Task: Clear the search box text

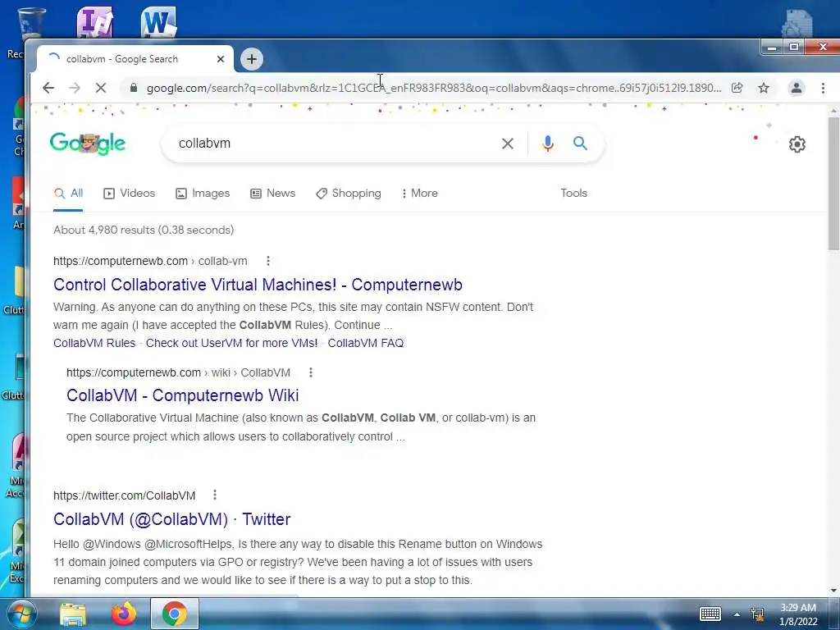Action: [507, 143]
